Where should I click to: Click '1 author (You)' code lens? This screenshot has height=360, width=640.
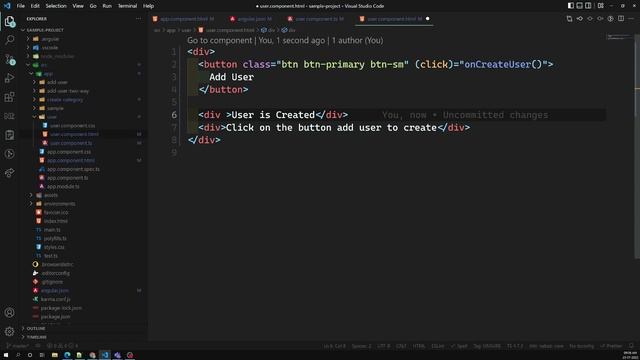click(x=357, y=40)
